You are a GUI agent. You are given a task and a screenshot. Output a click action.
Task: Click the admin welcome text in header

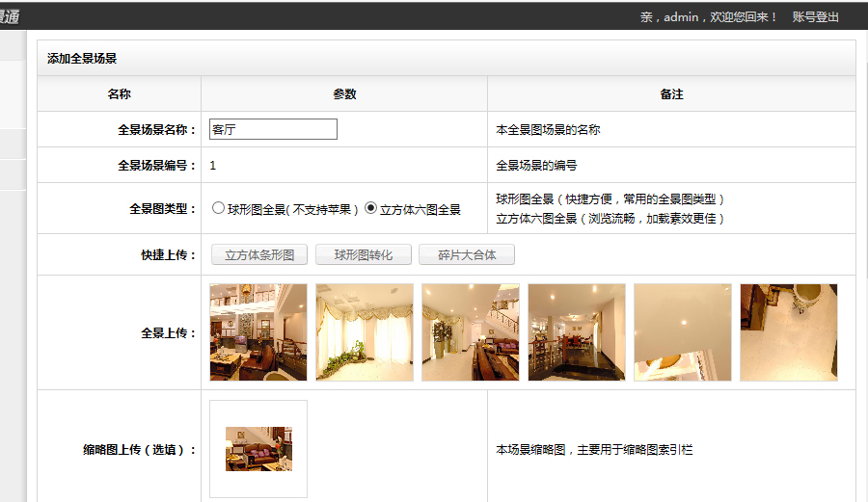click(709, 16)
